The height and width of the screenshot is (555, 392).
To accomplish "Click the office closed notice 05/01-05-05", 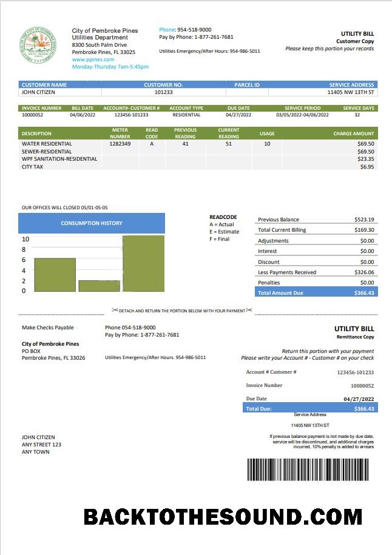I will pos(65,207).
